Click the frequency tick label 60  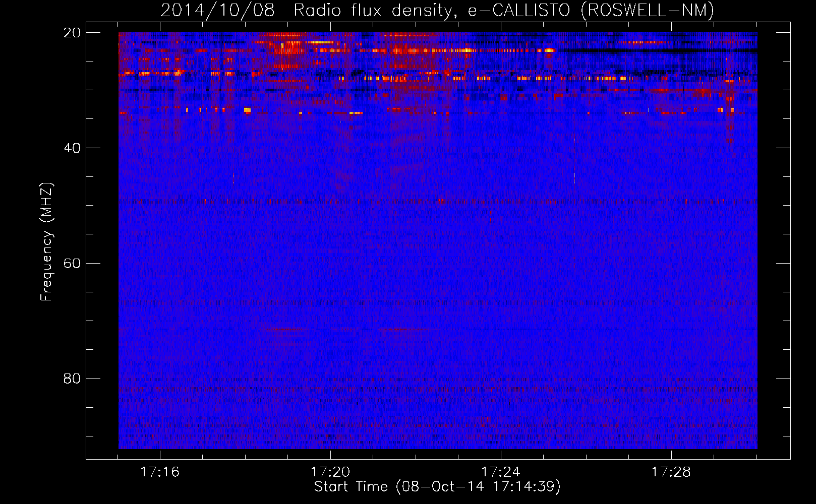tap(72, 264)
